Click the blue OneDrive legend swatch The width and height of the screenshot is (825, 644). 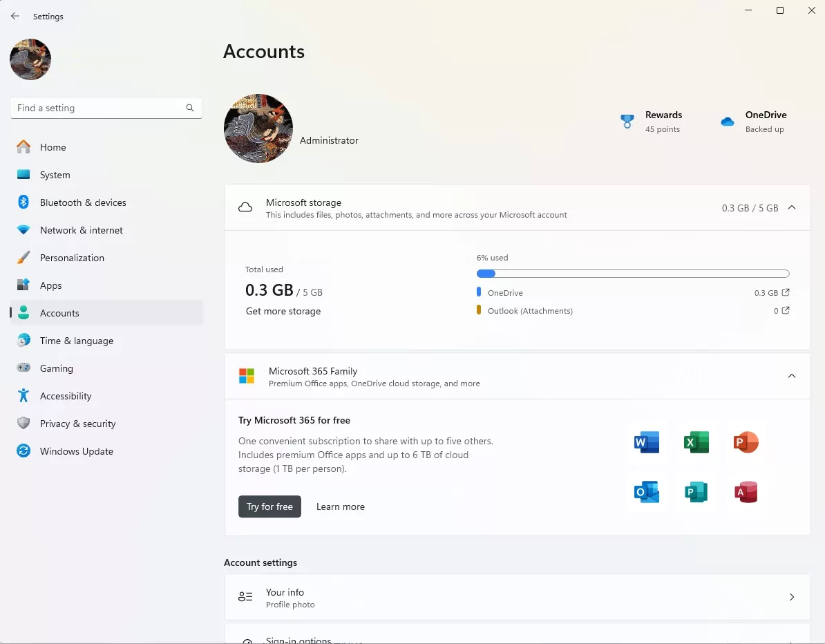coord(479,292)
